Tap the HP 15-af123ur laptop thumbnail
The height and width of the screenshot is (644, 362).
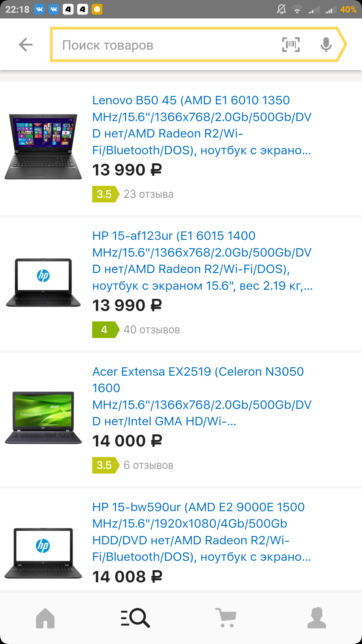coord(43,282)
